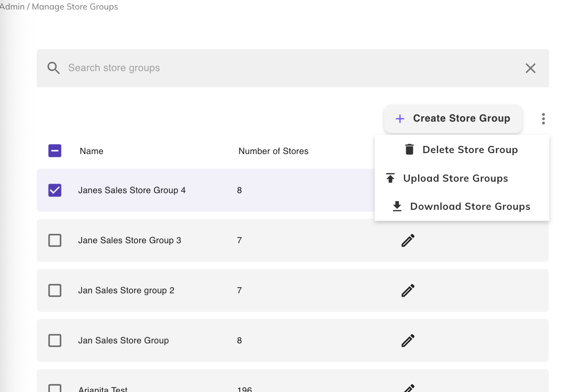
Task: Click the search magnifier icon
Action: tap(53, 68)
